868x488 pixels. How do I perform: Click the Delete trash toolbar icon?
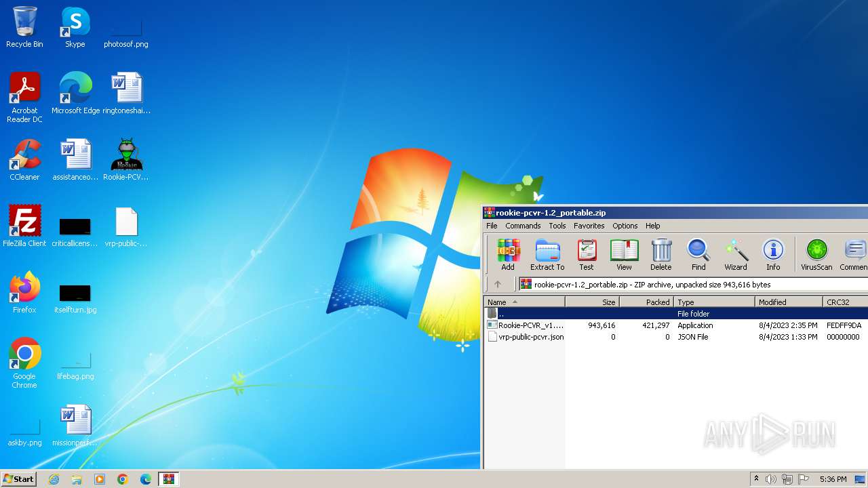pyautogui.click(x=661, y=254)
